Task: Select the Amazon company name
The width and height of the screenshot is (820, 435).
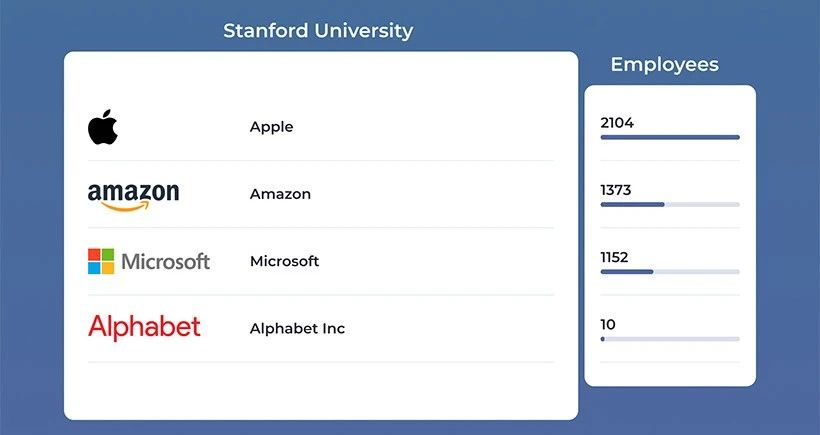Action: pos(280,194)
